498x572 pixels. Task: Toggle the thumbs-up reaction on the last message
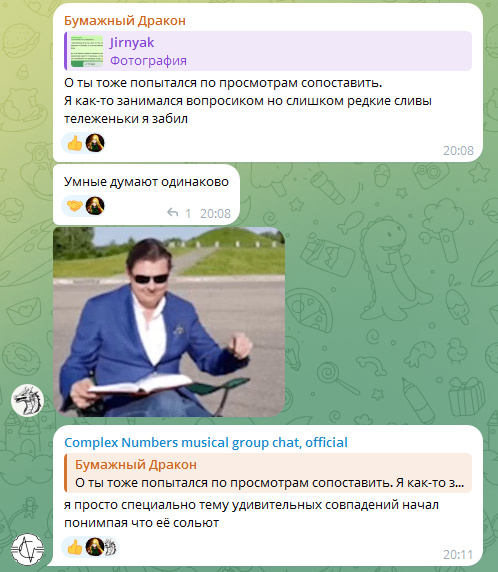[75, 547]
